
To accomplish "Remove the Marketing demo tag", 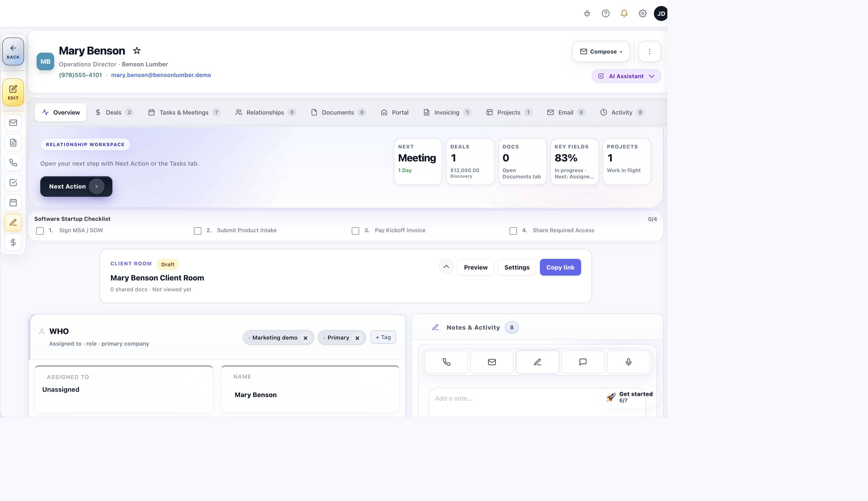I will (305, 338).
